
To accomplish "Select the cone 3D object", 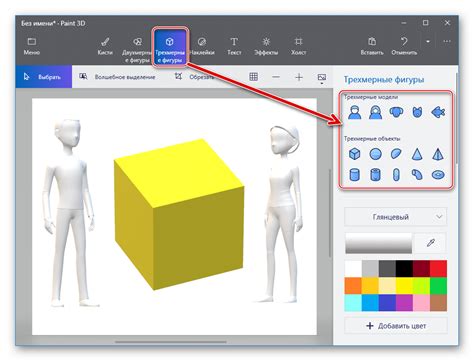I will (x=417, y=154).
